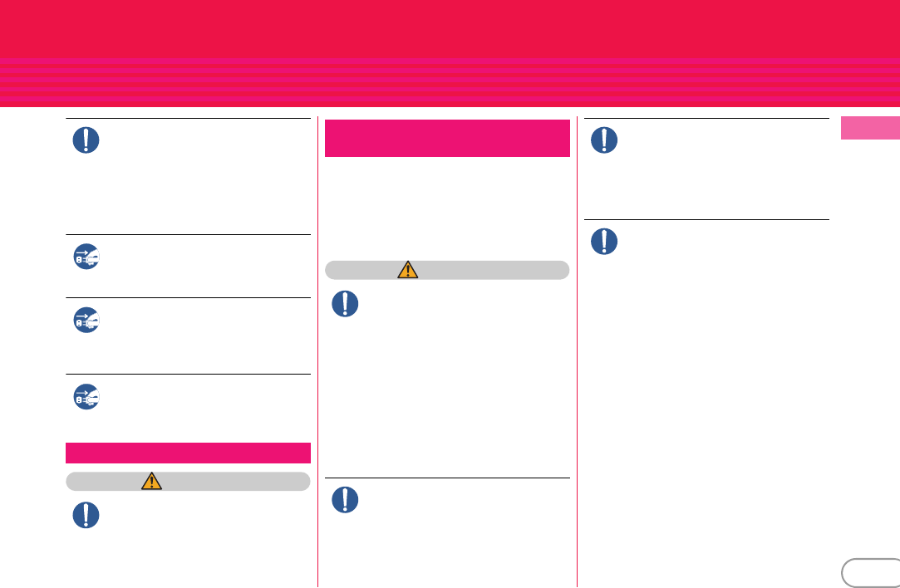This screenshot has width=900, height=588.
Task: Click the exclamation icon below left gray bar
Action: (86, 515)
